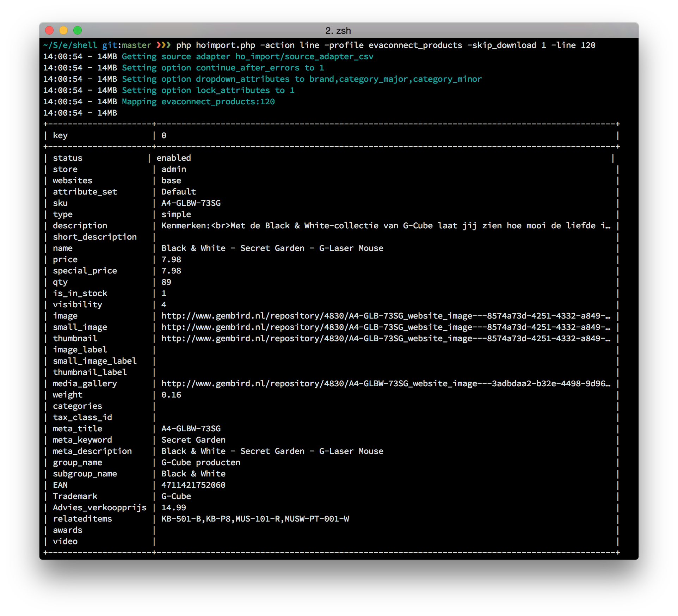The width and height of the screenshot is (678, 616).
Task: Click the product description text starting Kenmerken
Action: click(x=386, y=226)
